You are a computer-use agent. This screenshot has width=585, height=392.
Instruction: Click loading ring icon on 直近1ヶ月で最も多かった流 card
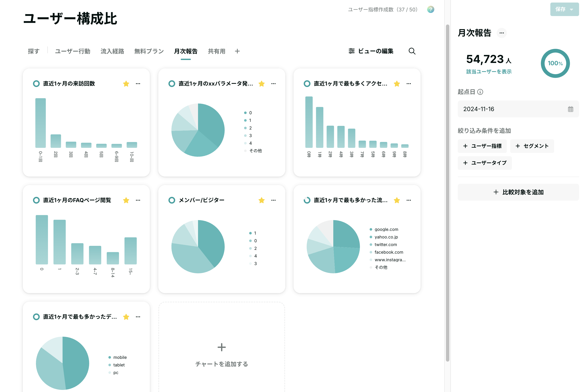307,200
